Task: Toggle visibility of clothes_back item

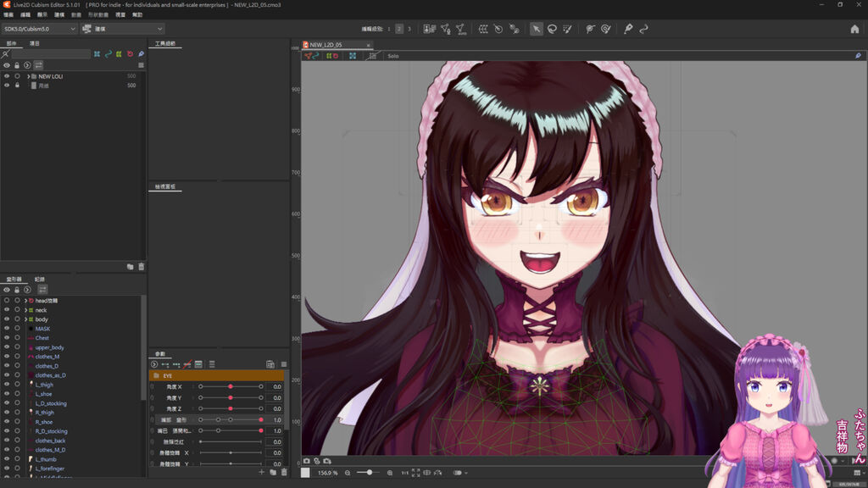Action: point(7,441)
